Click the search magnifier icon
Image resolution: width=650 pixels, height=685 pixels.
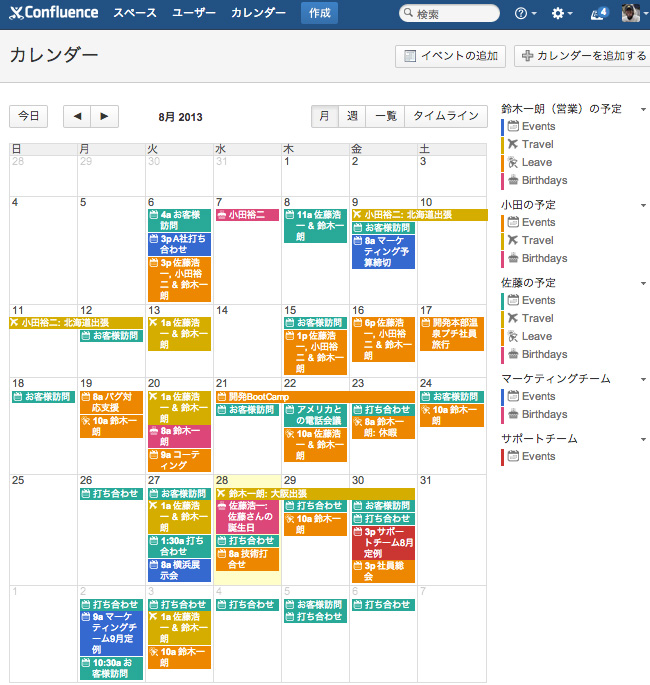pos(408,13)
